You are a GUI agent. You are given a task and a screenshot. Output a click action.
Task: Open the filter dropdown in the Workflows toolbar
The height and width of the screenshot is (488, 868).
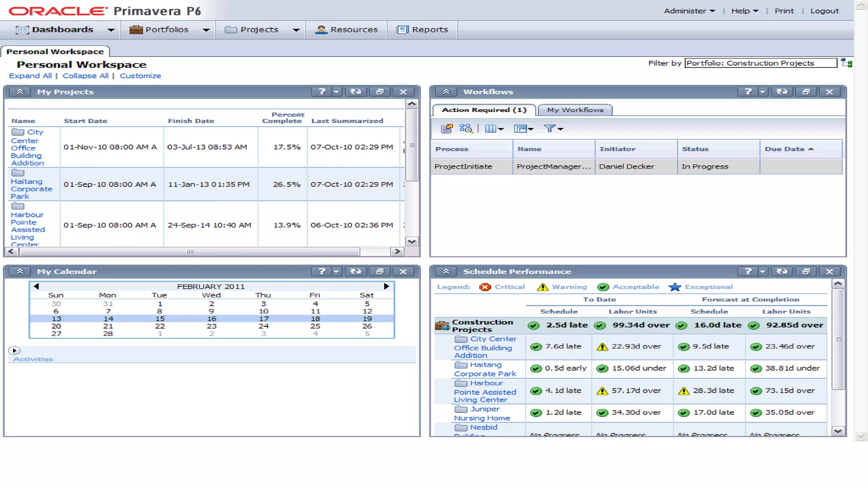[553, 128]
